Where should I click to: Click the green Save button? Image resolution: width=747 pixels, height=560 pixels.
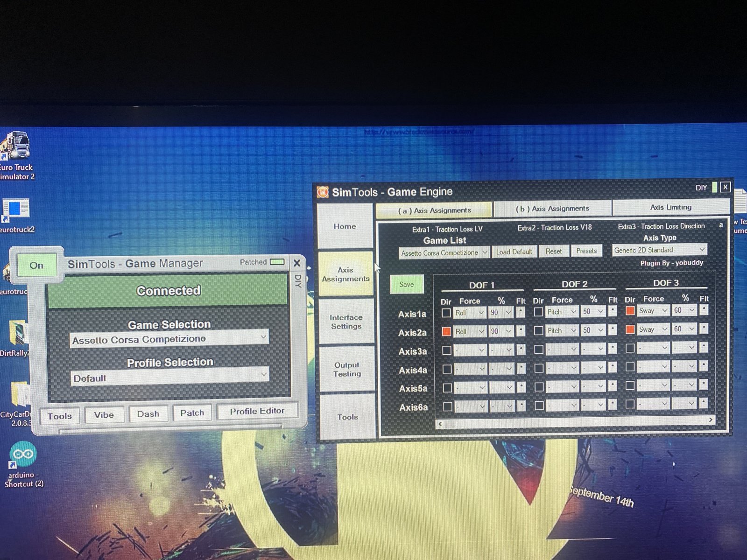click(x=407, y=284)
